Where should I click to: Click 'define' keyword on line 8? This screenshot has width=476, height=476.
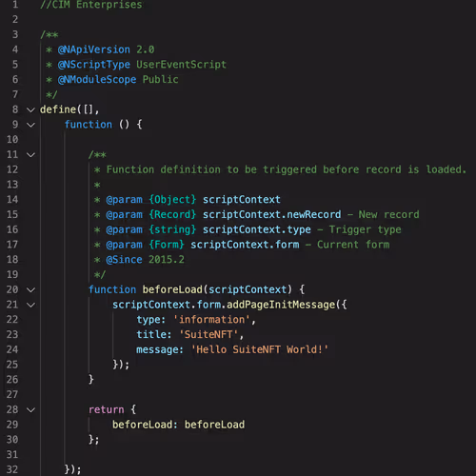[x=58, y=109]
